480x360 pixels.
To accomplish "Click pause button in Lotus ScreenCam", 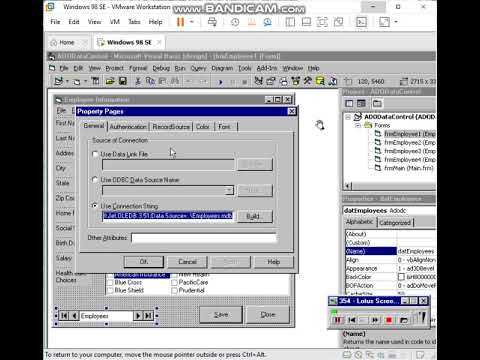I will pyautogui.click(x=337, y=320).
